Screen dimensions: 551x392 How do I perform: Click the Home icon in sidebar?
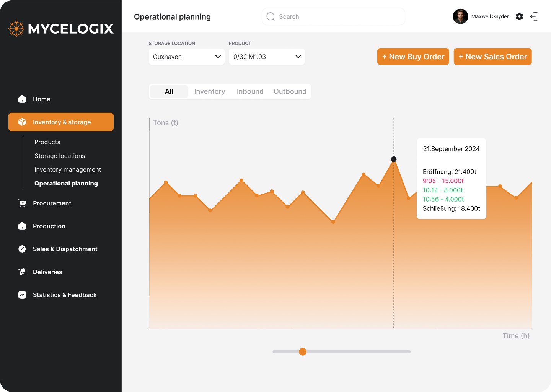[22, 99]
